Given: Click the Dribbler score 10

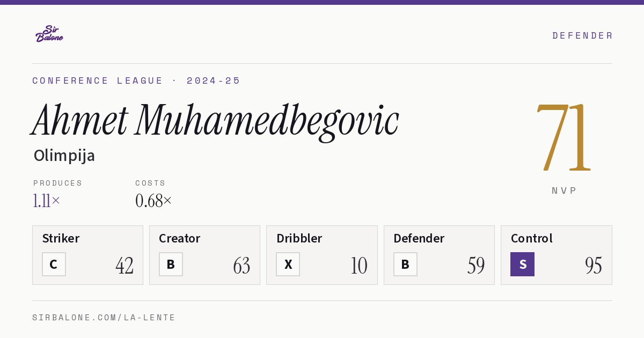Looking at the screenshot, I should tap(359, 266).
